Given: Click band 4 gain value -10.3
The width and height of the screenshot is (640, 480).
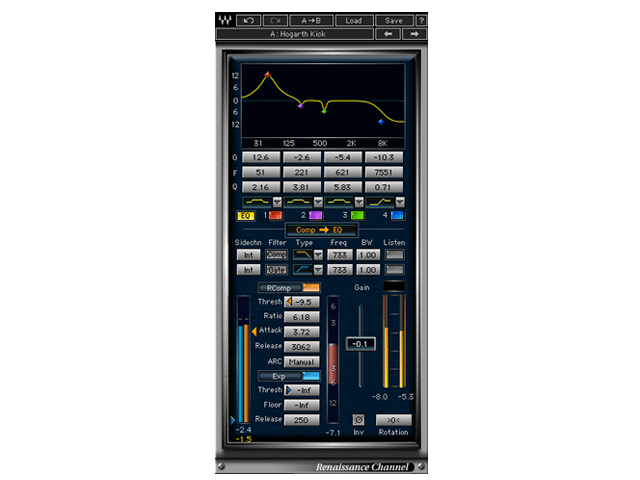Looking at the screenshot, I should coord(384,157).
